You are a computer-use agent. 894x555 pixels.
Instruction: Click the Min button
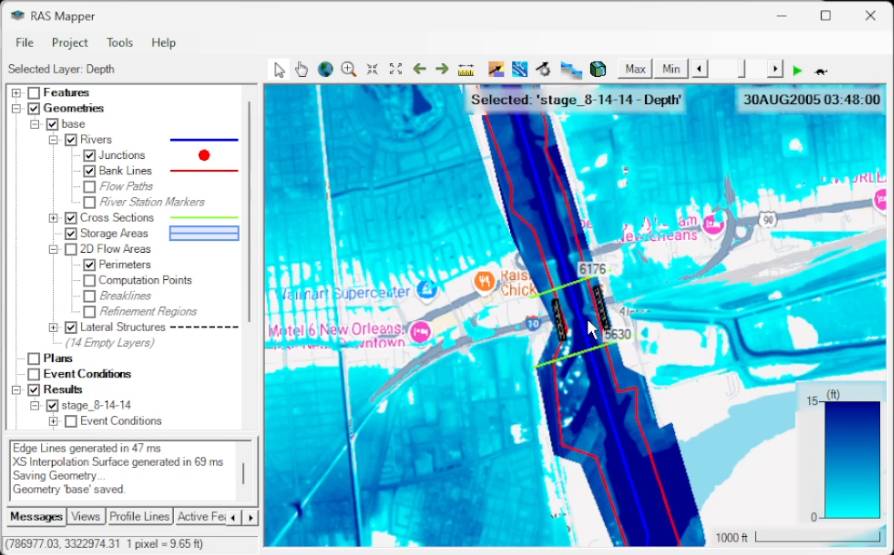tap(670, 69)
